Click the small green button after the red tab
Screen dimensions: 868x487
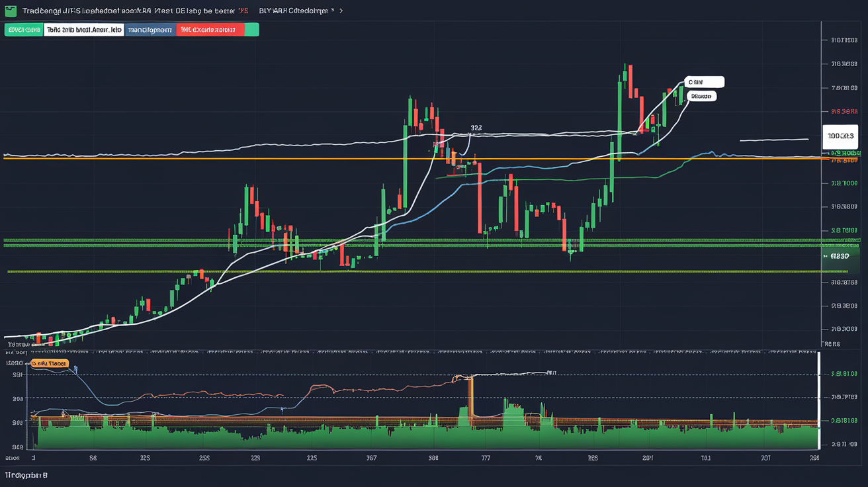(252, 30)
